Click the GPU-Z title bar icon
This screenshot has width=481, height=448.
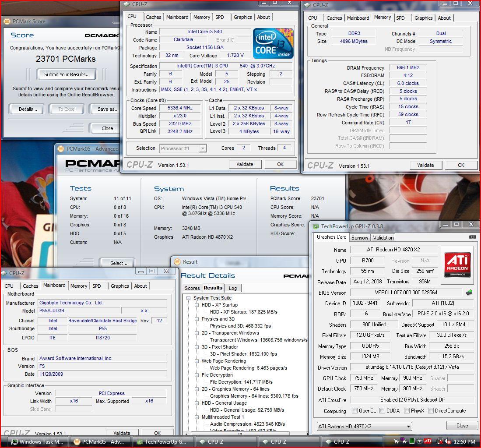pyautogui.click(x=316, y=226)
